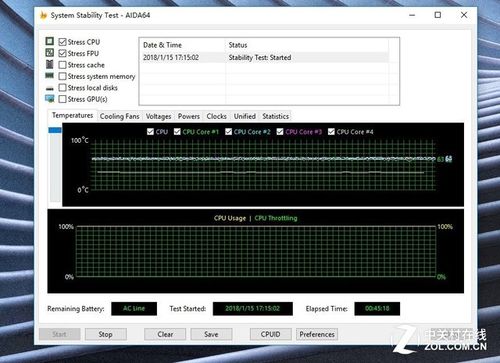
Task: Enable Stress system memory option
Action: click(62, 76)
